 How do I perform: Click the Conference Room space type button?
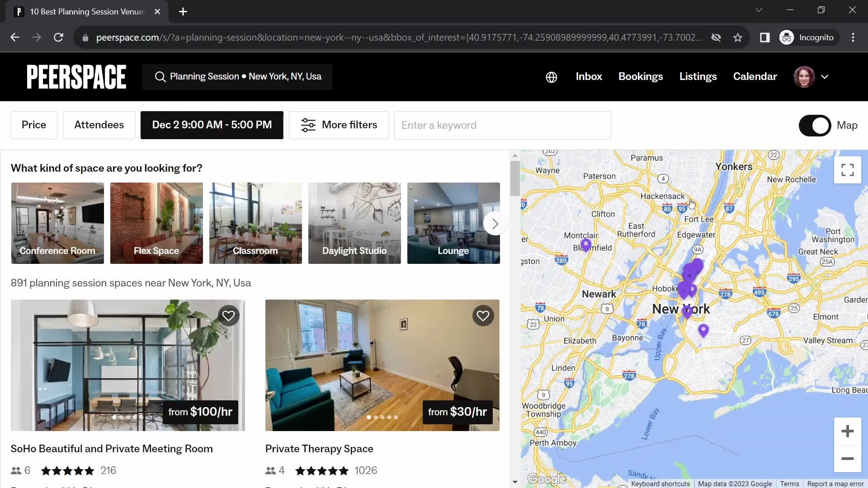coord(57,223)
